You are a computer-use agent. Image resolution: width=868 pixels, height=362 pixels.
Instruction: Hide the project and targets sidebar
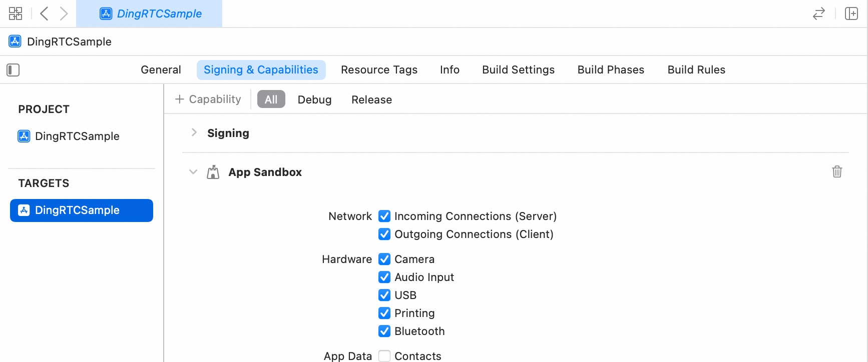13,70
